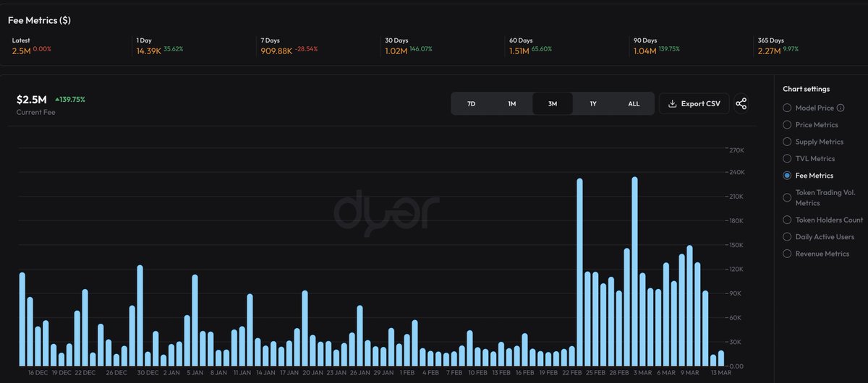868x383 pixels.
Task: Select the 3M time range tab
Action: (553, 104)
